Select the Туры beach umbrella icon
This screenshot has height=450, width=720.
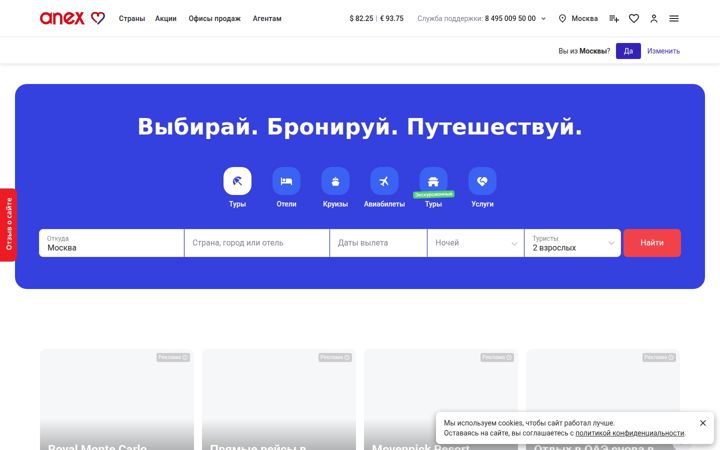tap(237, 181)
